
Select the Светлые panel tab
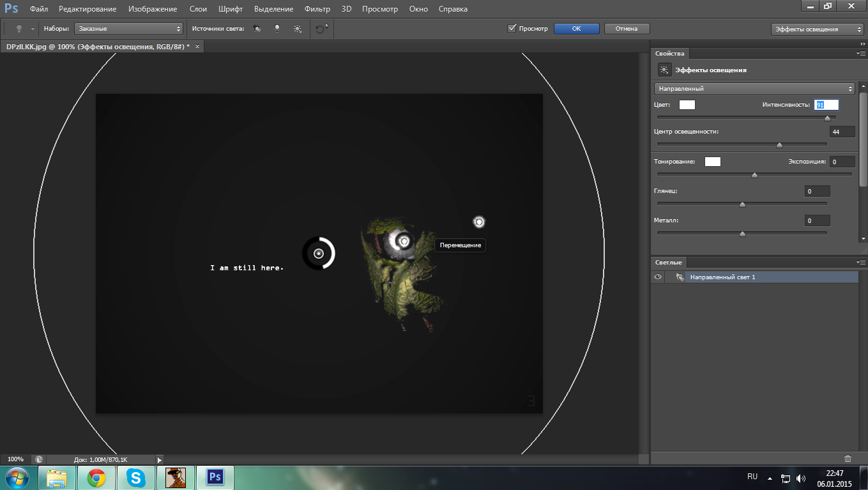[669, 263]
